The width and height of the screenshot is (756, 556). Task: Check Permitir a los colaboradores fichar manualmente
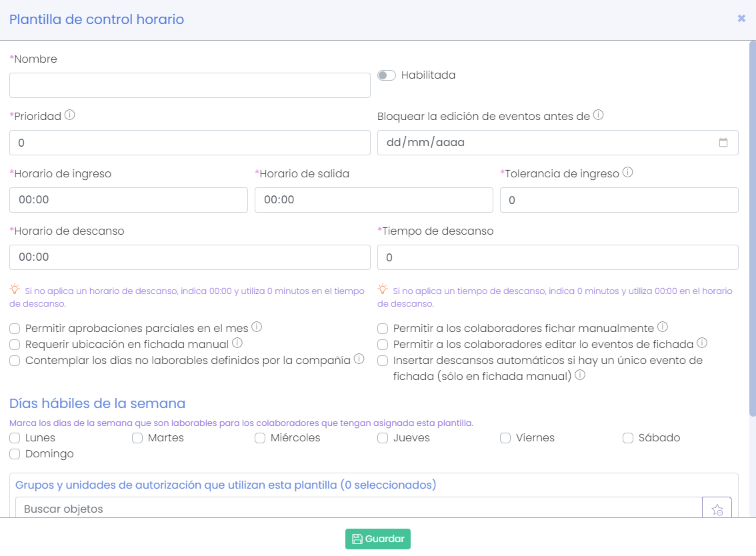(x=383, y=328)
